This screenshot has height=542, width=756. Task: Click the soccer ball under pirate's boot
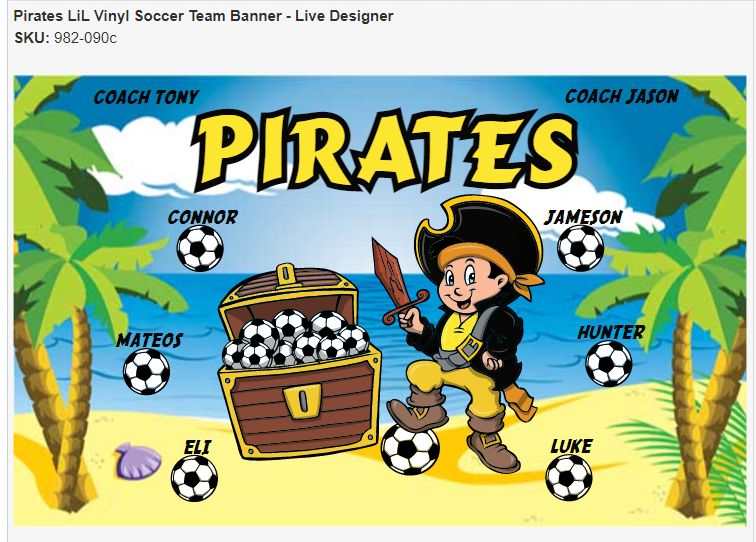(410, 449)
